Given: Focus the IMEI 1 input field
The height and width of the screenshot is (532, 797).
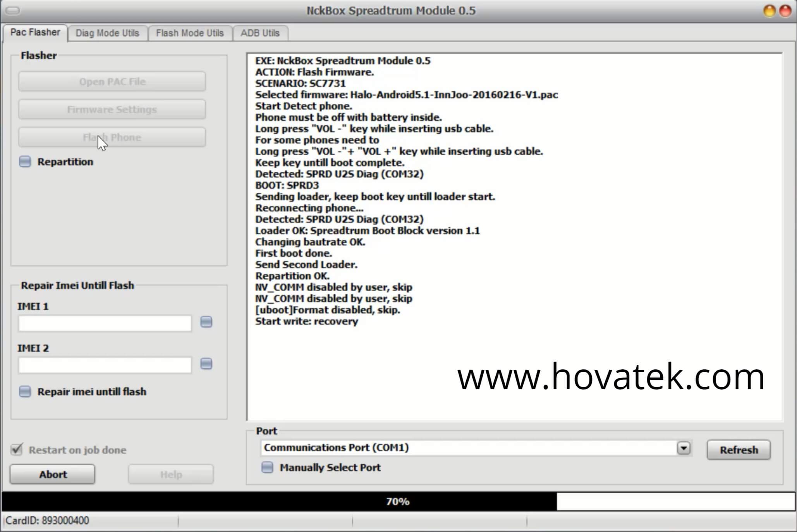Looking at the screenshot, I should (x=105, y=323).
